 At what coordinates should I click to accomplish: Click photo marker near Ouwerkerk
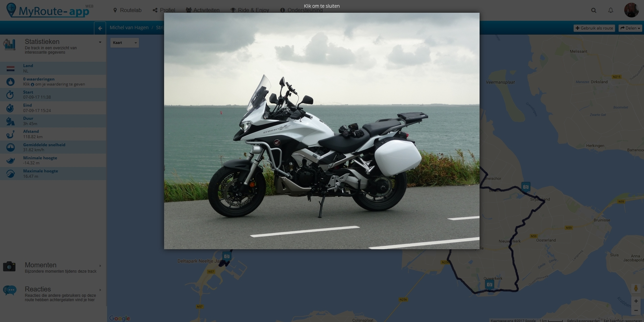pos(490,285)
